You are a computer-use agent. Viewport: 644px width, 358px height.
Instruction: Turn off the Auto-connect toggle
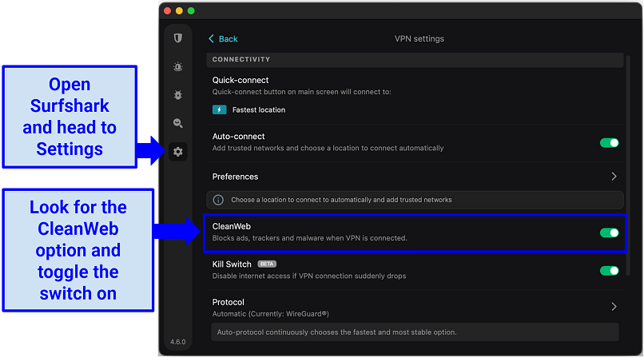pyautogui.click(x=609, y=142)
